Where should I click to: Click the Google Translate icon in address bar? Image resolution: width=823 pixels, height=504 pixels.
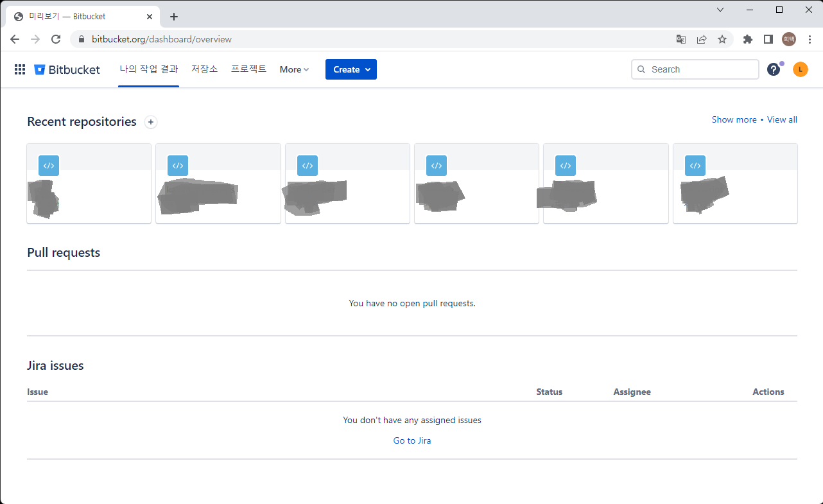[681, 39]
